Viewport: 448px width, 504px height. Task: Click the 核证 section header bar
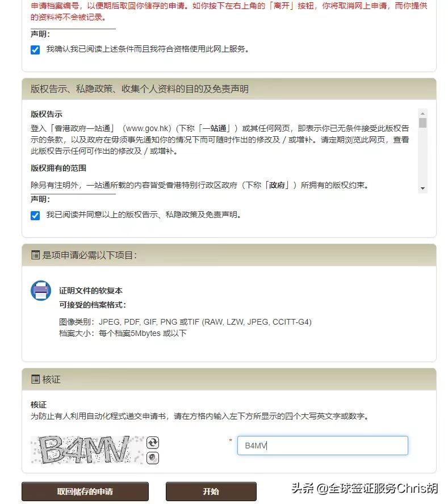point(229,379)
